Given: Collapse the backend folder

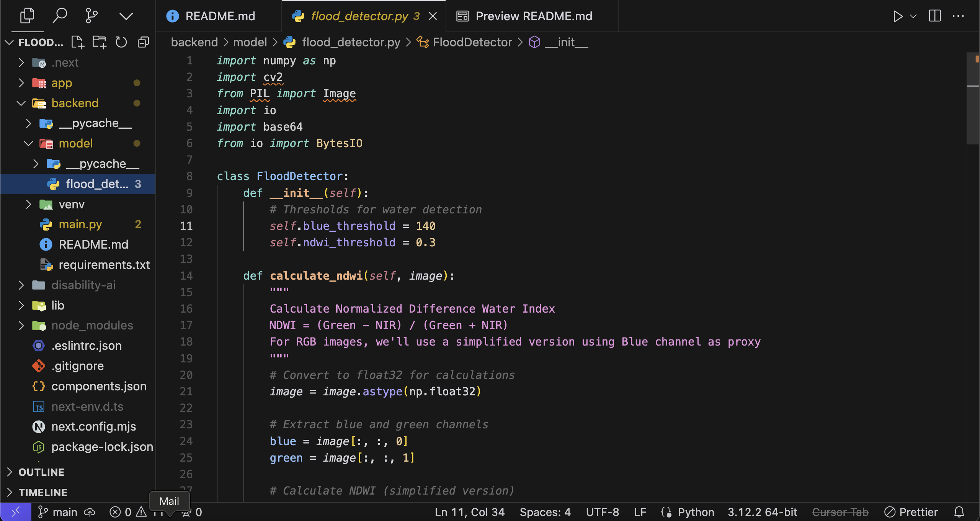Looking at the screenshot, I should tap(21, 103).
